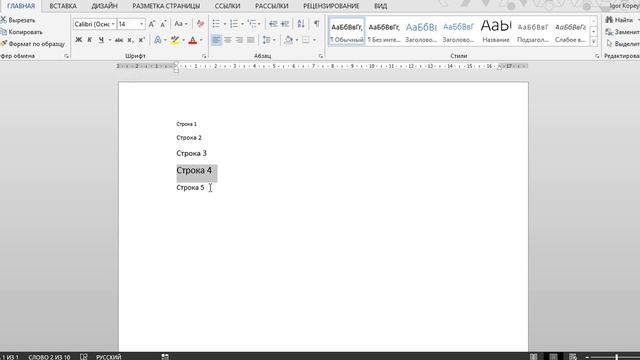640x360 pixels.
Task: Align text left
Action: point(216,40)
